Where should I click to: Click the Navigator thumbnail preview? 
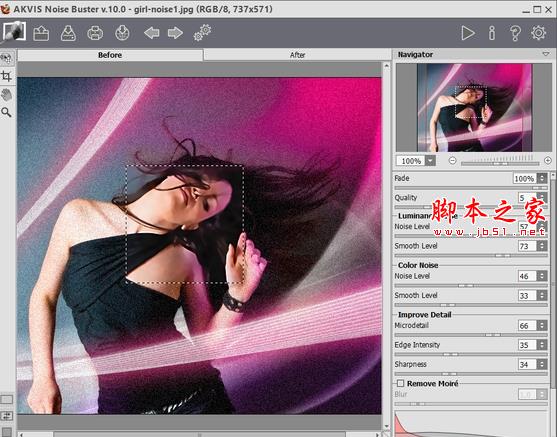coord(474,108)
